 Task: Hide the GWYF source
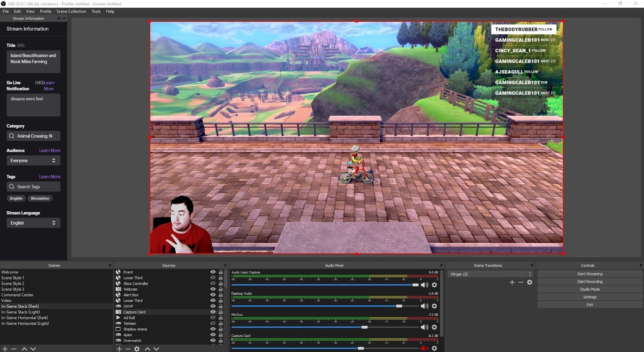click(213, 306)
